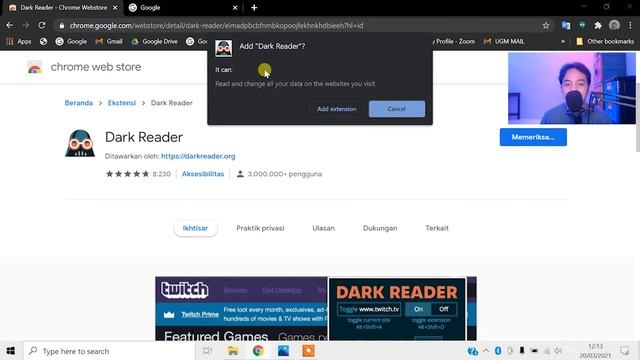
Task: Go to Beranda breadcrumb
Action: (79, 103)
